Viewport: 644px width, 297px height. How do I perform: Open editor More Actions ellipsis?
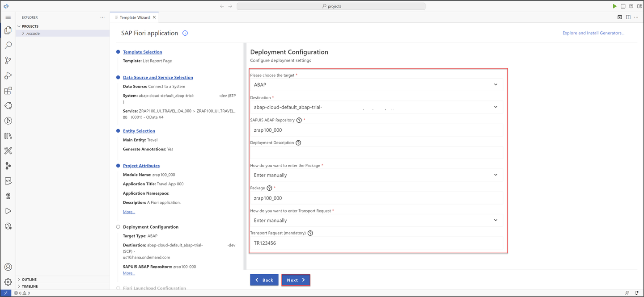637,17
